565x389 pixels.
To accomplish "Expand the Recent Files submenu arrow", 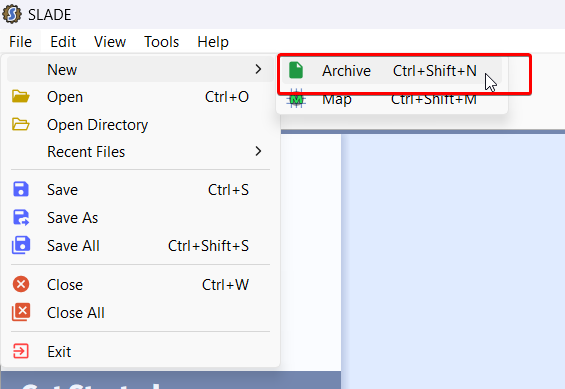I will click(x=258, y=151).
